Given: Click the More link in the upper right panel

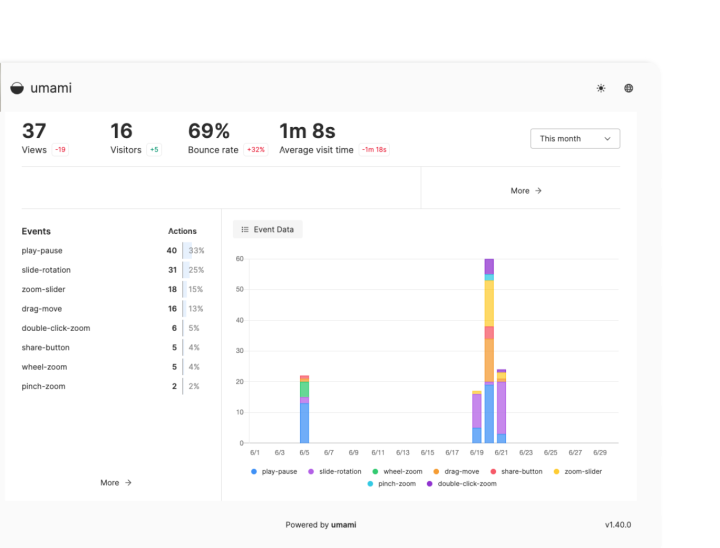Looking at the screenshot, I should (x=525, y=190).
